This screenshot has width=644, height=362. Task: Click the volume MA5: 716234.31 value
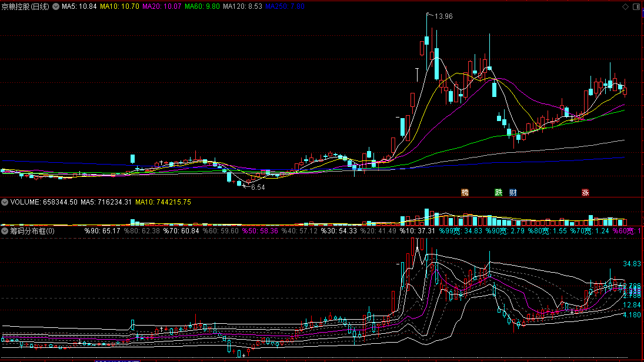[x=106, y=202]
